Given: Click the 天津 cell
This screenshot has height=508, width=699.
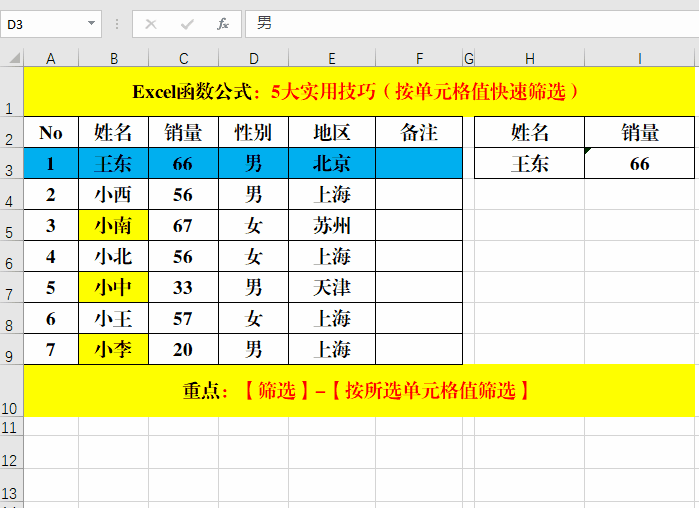Looking at the screenshot, I should pos(332,287).
